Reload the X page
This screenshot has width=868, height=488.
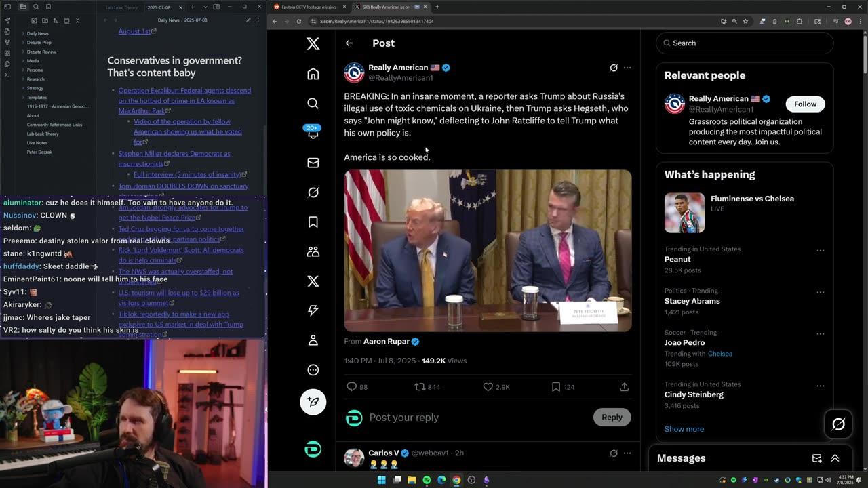[x=298, y=21]
